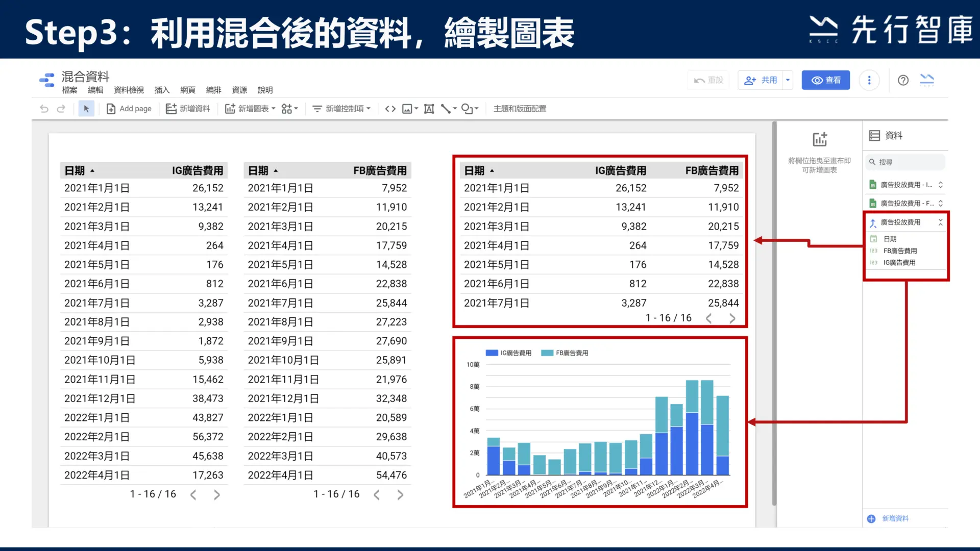Click the FB廣告費用 teal legend swatch
980x551 pixels.
click(x=547, y=353)
